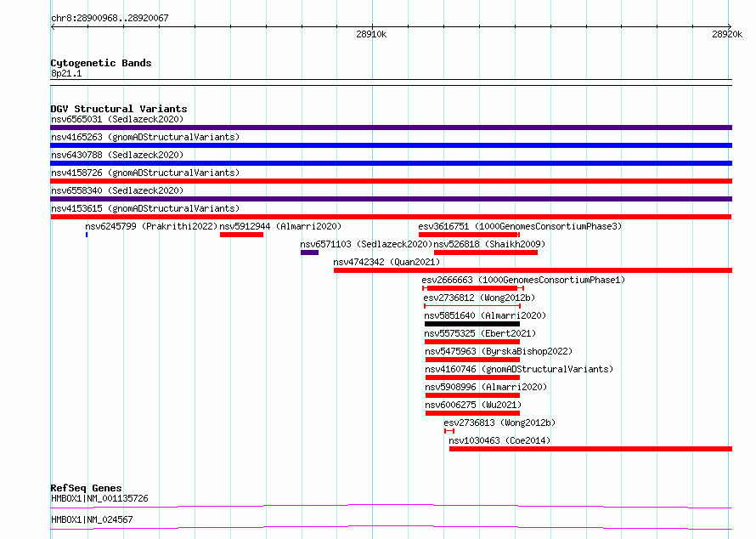The height and width of the screenshot is (539, 756).
Task: Click the nsv5575325 (Ebert2021) label
Action: pyautogui.click(x=480, y=333)
